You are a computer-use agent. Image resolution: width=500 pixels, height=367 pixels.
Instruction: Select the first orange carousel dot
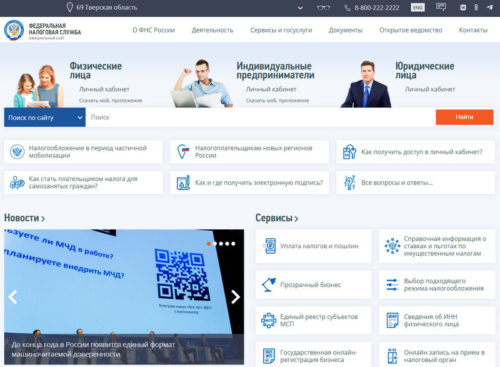pyautogui.click(x=209, y=244)
